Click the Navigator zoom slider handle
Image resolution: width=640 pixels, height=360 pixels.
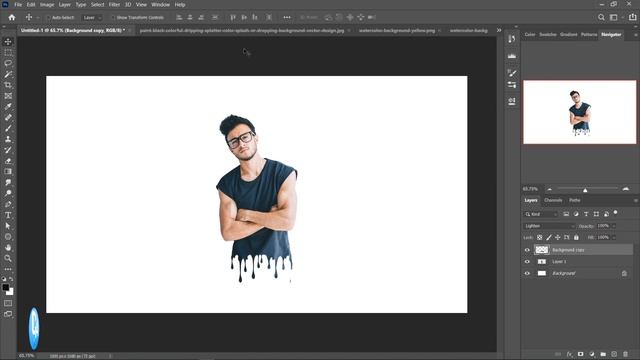[585, 190]
